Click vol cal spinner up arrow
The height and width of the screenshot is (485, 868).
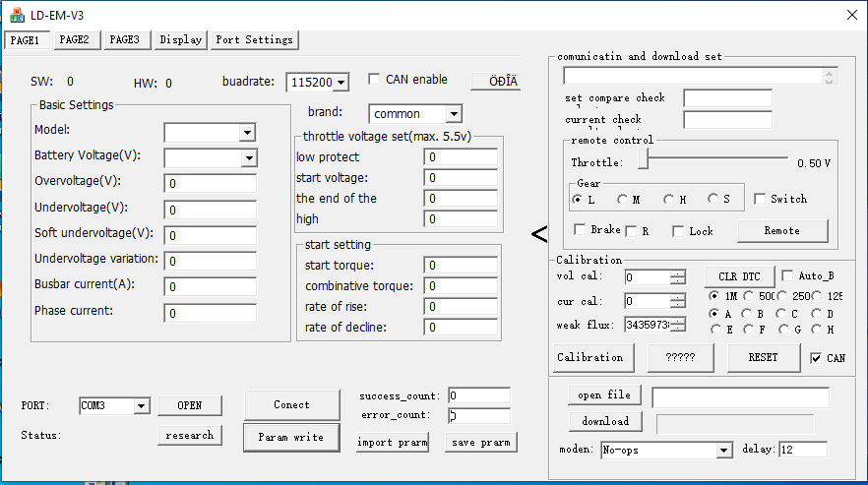[x=677, y=273]
